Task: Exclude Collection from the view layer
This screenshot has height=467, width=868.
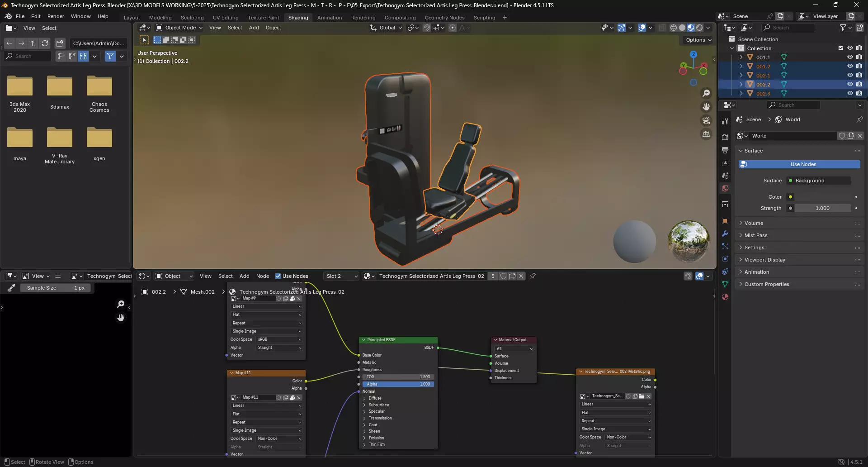Action: pyautogui.click(x=841, y=48)
